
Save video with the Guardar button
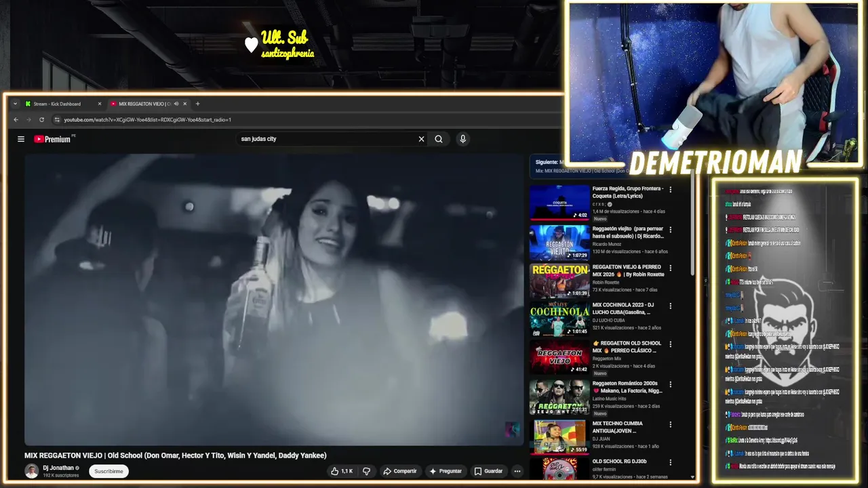tap(488, 471)
